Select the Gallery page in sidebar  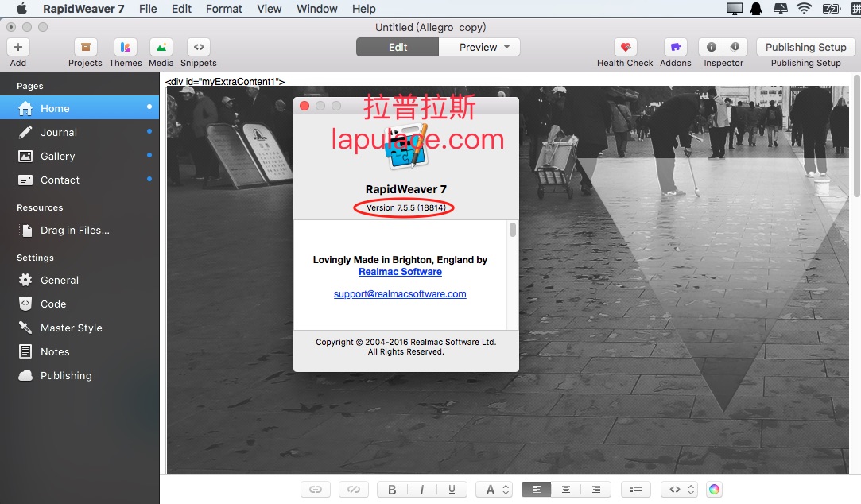pyautogui.click(x=80, y=156)
